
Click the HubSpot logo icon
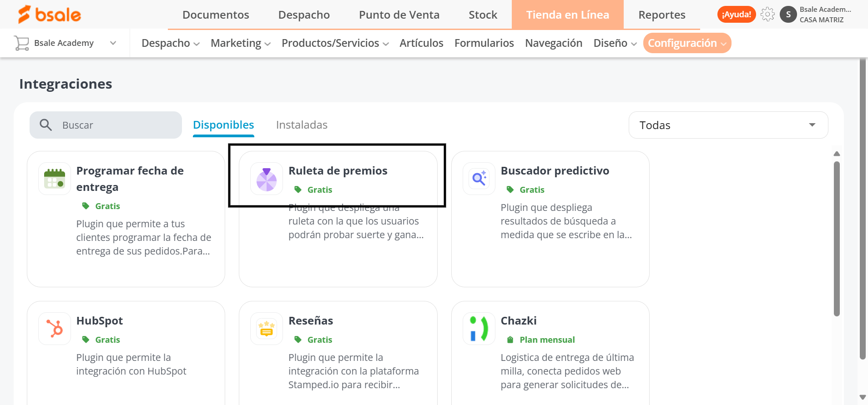tap(55, 329)
